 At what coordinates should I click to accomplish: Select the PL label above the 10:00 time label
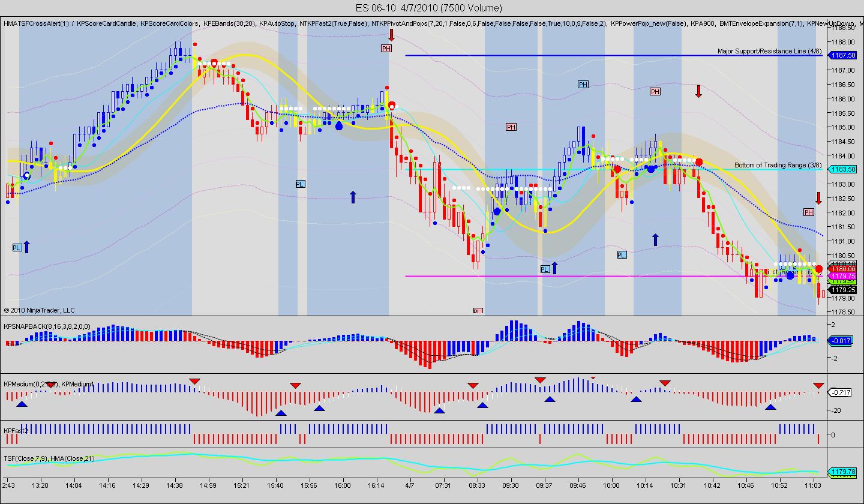[622, 254]
